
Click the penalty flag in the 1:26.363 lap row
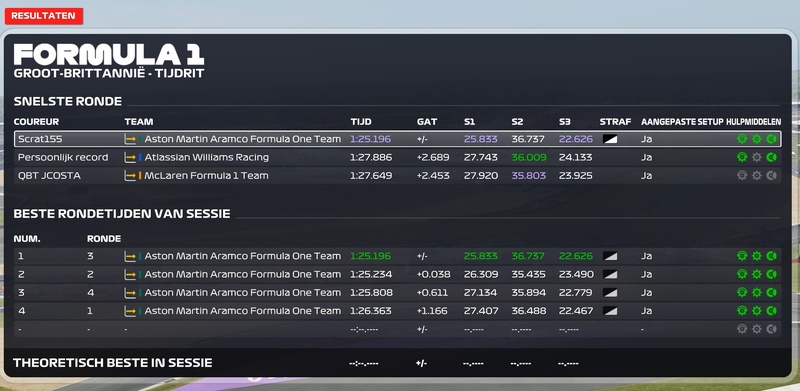pos(610,310)
